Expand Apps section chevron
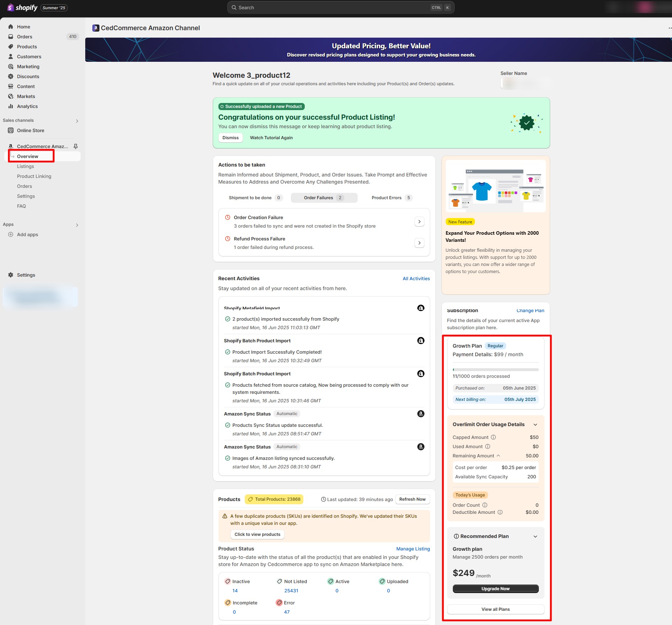 pos(77,225)
